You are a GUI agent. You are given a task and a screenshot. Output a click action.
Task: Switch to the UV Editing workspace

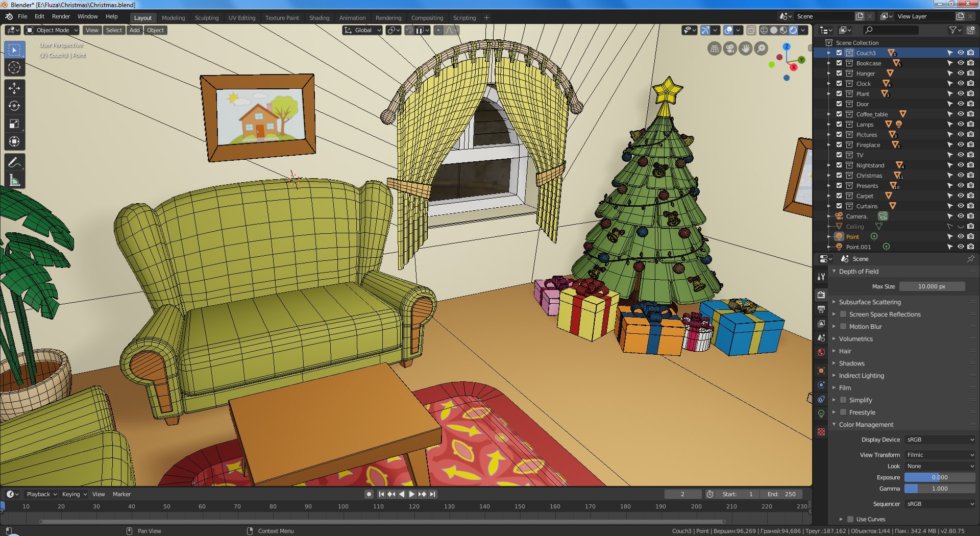241,18
